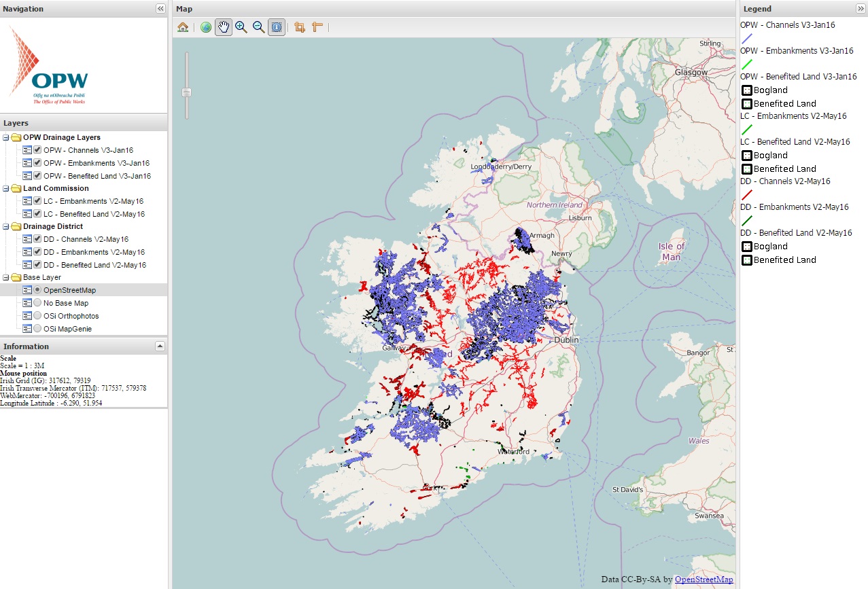This screenshot has width=868, height=589.
Task: Uncheck DD - Embankments V2-May16 layer
Action: 38,252
